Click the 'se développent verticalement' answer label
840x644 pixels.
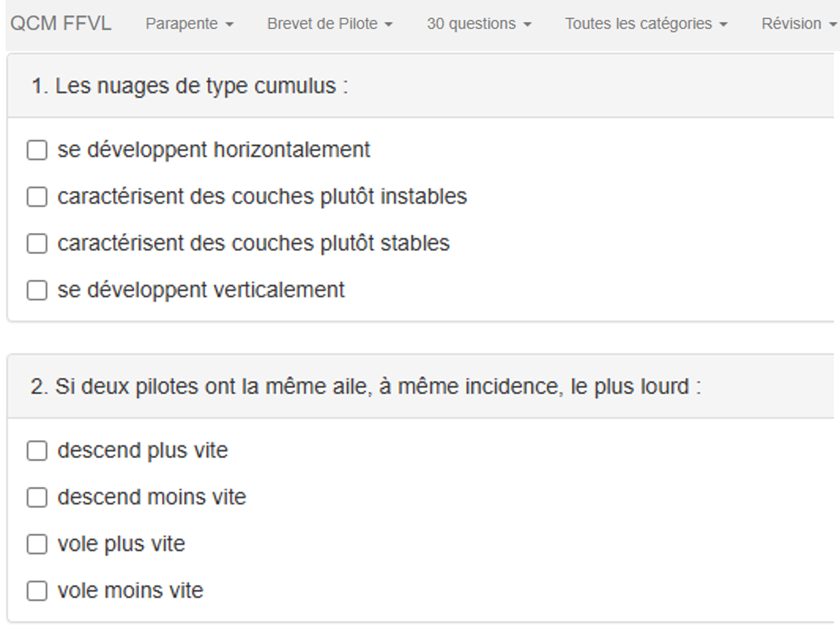(x=201, y=290)
